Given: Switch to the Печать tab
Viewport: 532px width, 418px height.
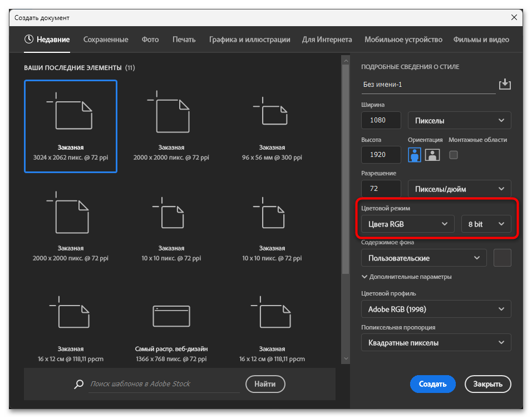Looking at the screenshot, I should point(184,40).
